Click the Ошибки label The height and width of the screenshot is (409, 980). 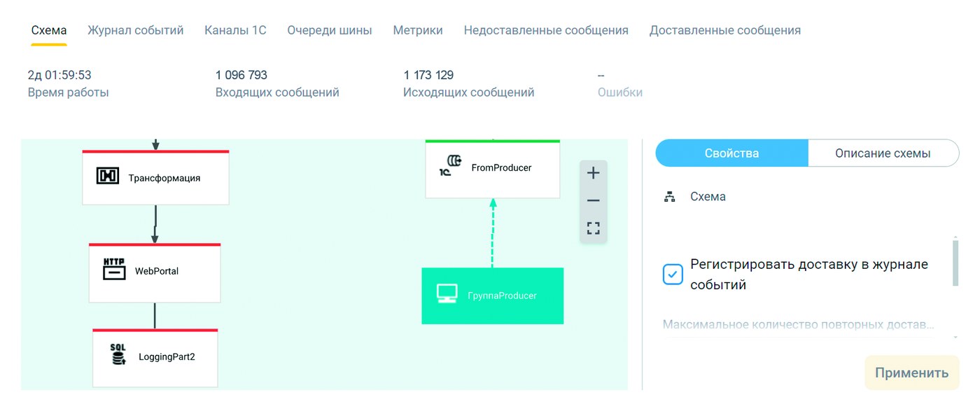click(620, 92)
